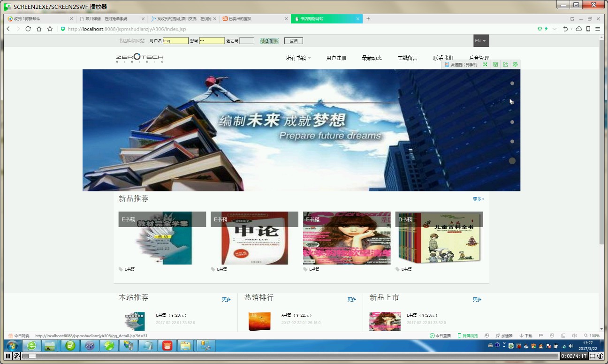The height and width of the screenshot is (364, 608).
Task: Click 更多 link beside 本站推荐
Action: 227,299
